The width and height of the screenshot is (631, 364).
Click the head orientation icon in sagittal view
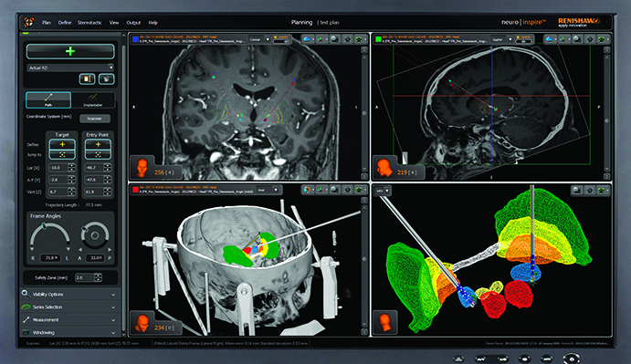[x=384, y=167]
